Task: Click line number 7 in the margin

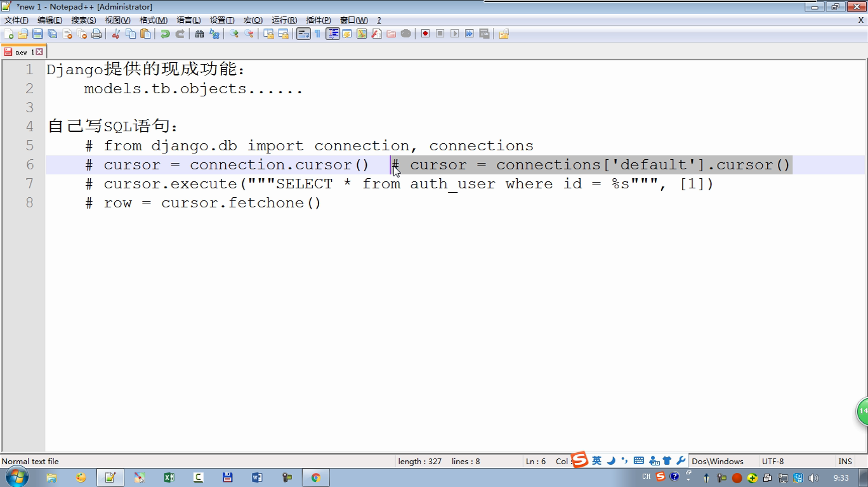Action: [29, 184]
